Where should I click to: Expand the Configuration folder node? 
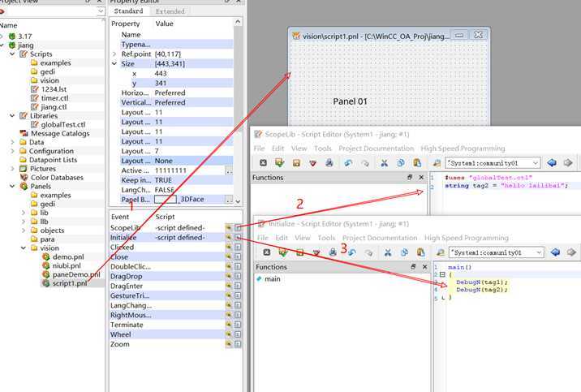coord(12,151)
